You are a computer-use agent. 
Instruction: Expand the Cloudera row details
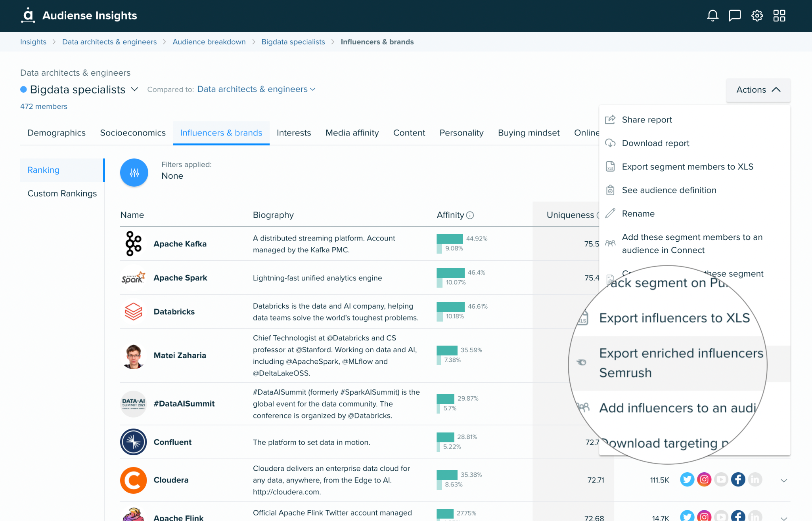click(783, 480)
